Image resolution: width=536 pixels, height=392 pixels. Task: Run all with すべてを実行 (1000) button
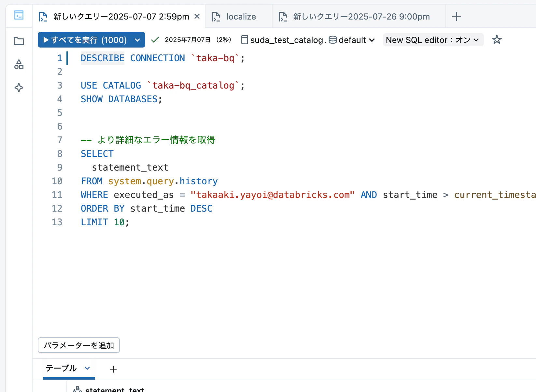pos(85,40)
